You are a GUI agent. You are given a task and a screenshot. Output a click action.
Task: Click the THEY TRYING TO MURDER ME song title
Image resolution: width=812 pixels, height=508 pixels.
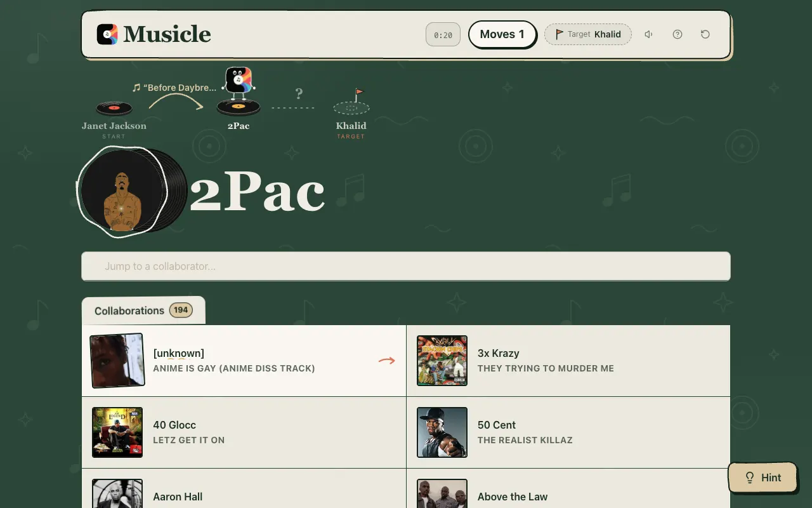pyautogui.click(x=546, y=368)
